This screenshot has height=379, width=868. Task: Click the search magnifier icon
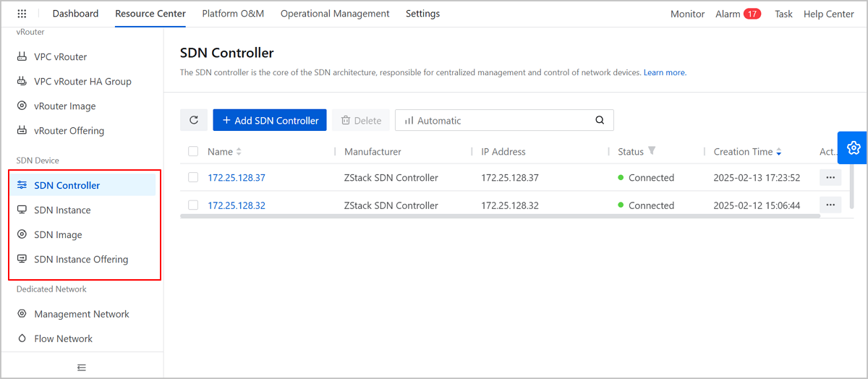click(x=600, y=120)
